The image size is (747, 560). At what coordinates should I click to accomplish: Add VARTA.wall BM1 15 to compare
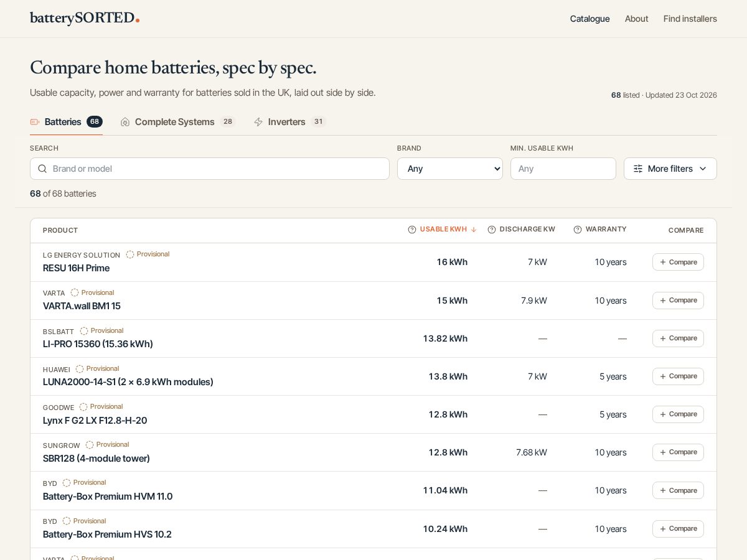tap(678, 301)
